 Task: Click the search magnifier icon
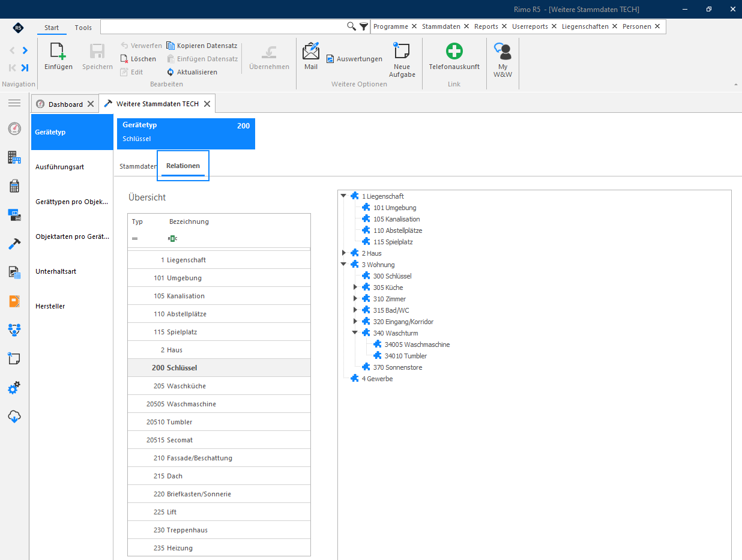pos(352,26)
